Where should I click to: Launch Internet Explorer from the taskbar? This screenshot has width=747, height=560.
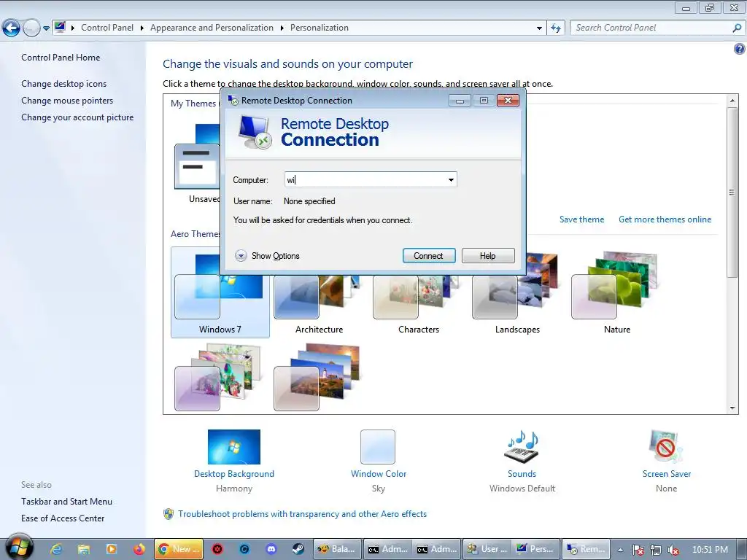point(56,549)
